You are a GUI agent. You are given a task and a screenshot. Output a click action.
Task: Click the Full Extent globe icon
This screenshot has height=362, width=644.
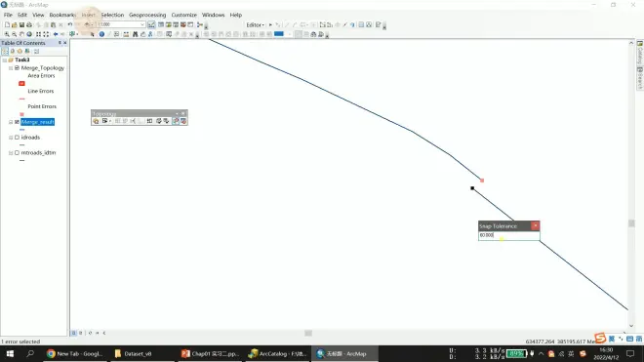point(29,34)
